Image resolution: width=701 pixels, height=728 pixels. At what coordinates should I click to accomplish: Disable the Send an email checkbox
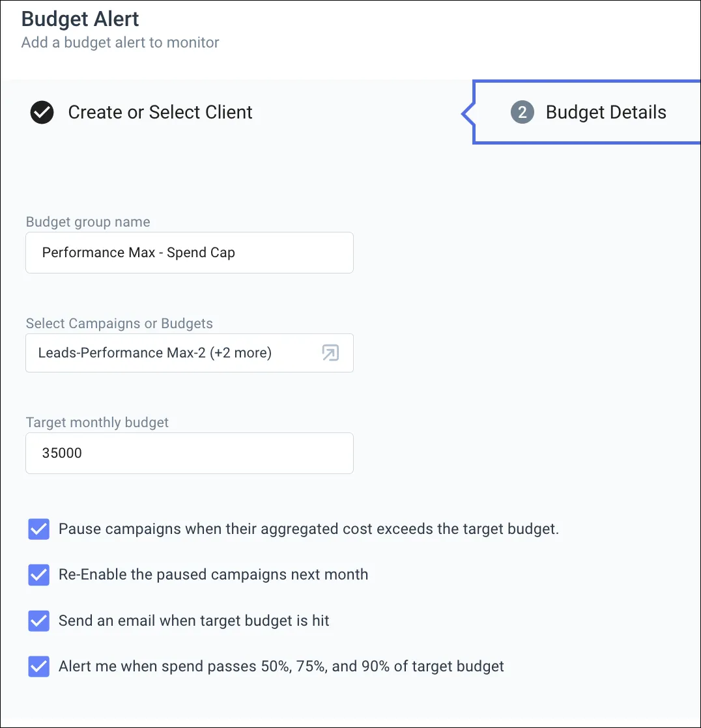pyautogui.click(x=39, y=621)
